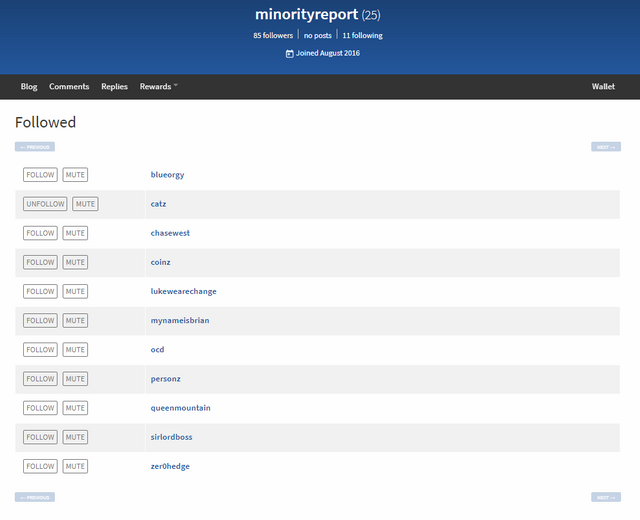Open zer0hedge's profile link
This screenshot has height=520, width=640.
[x=170, y=466]
